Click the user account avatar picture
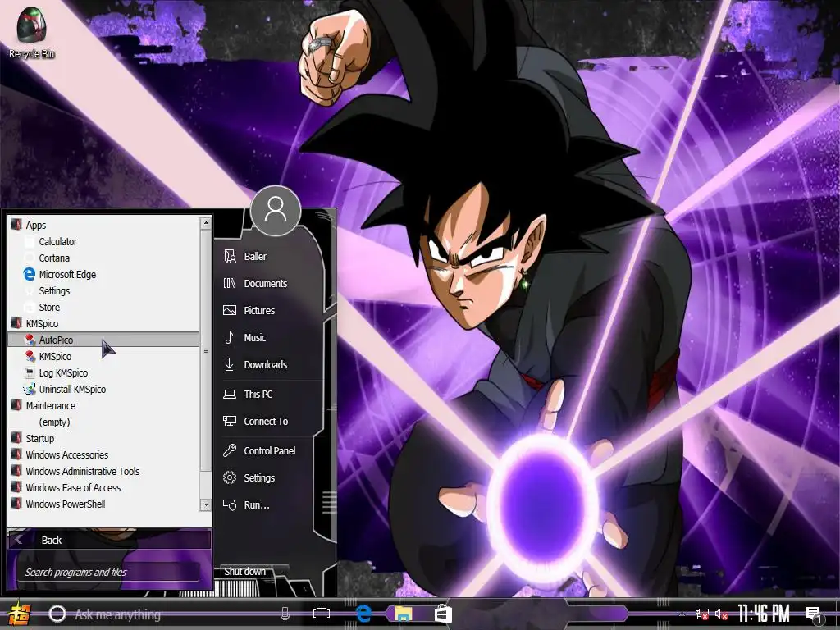This screenshot has width=840, height=630. (276, 211)
